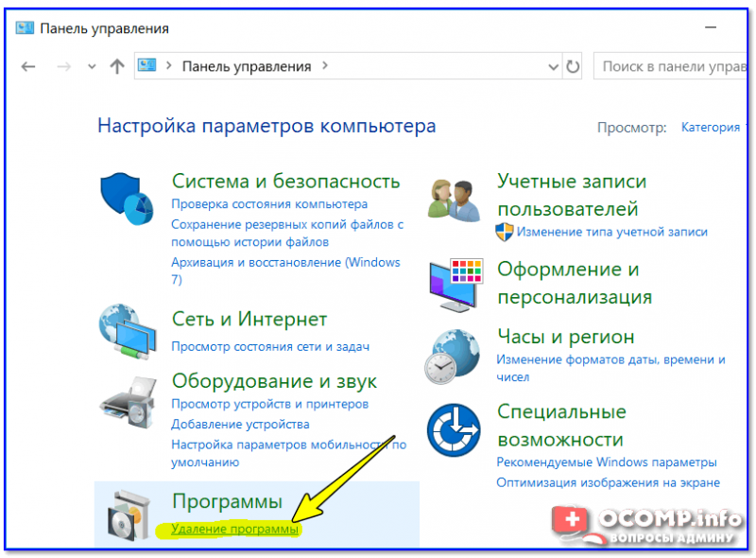Open the Programs disc box icon
This screenshot has width=756, height=558.
point(127,515)
